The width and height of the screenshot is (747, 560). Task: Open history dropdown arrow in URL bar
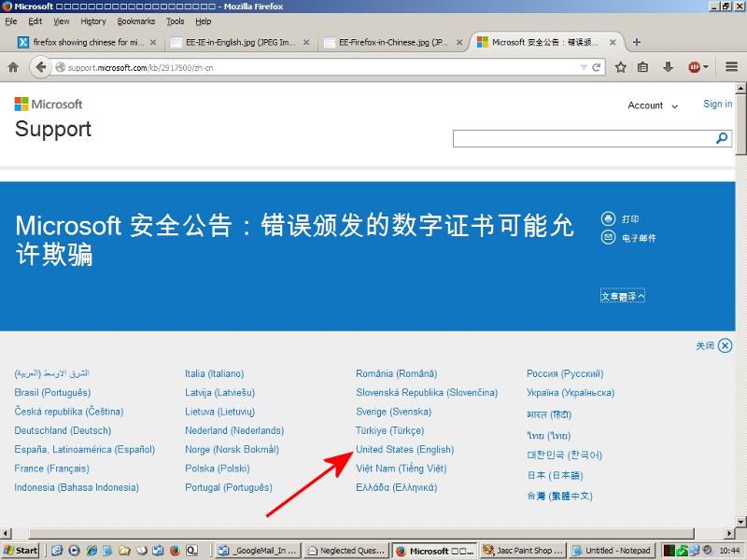click(x=584, y=67)
